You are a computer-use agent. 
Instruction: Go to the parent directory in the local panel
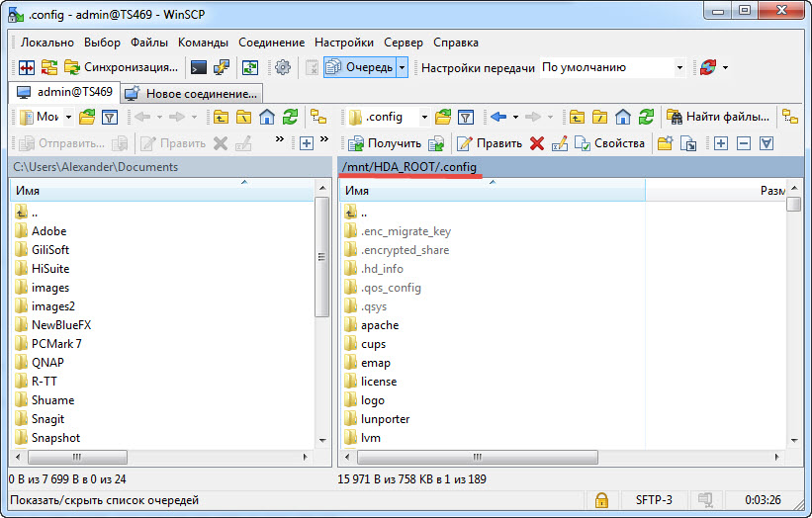pyautogui.click(x=222, y=117)
